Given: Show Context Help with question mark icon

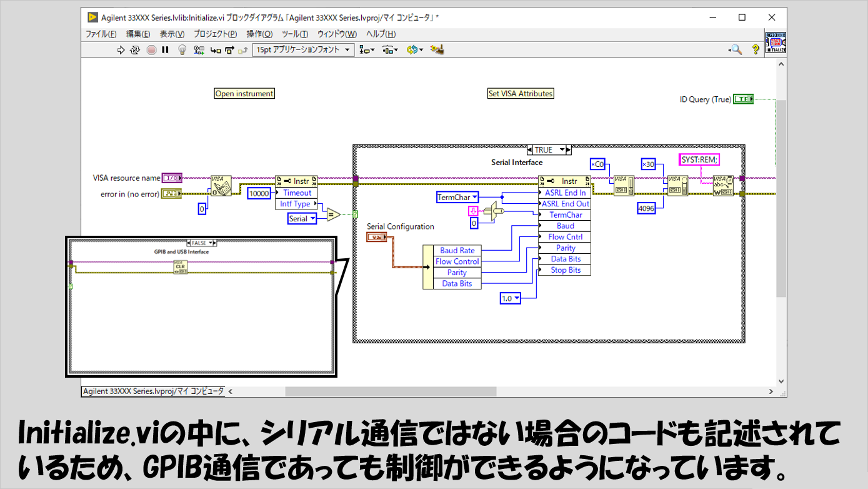Looking at the screenshot, I should point(756,50).
